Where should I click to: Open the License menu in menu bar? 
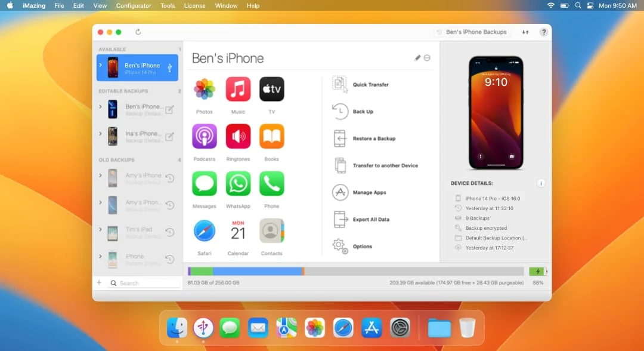point(194,5)
